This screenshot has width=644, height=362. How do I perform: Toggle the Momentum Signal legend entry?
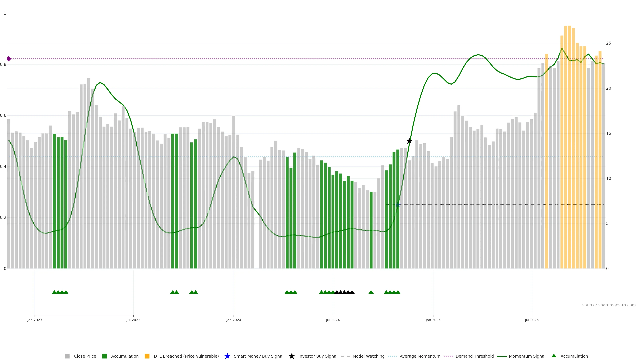(527, 356)
